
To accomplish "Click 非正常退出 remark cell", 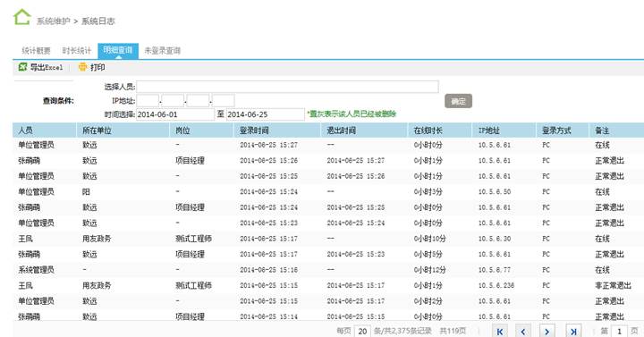I will click(614, 286).
